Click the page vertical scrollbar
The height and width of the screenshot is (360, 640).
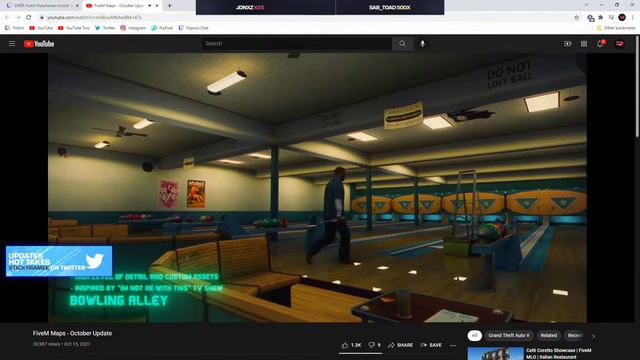pyautogui.click(x=637, y=87)
